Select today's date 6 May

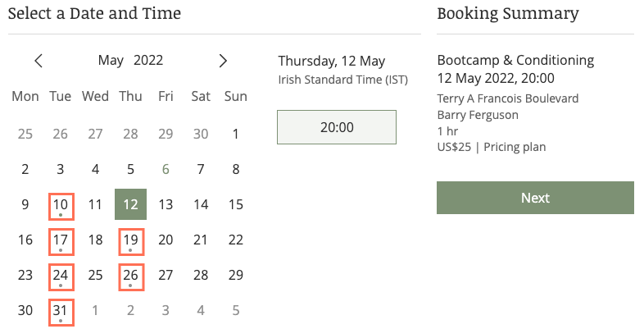[x=166, y=169]
